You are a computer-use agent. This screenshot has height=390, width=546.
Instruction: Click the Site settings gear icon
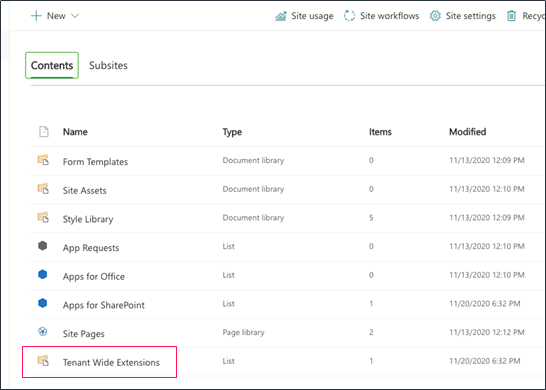[435, 16]
